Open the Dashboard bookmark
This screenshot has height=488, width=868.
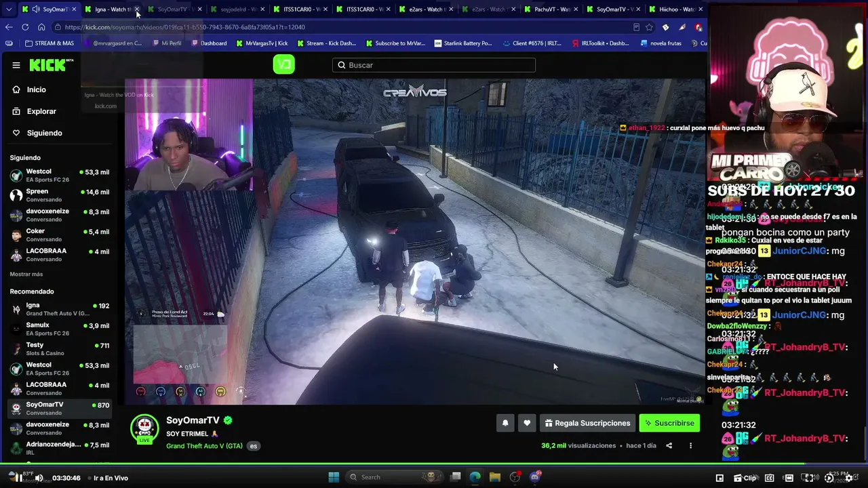pyautogui.click(x=210, y=43)
